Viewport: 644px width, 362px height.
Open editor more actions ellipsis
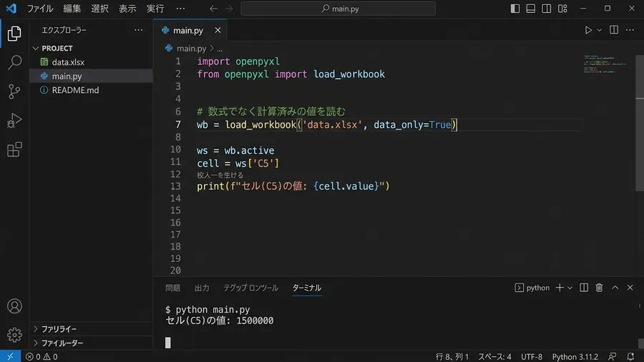coord(630,30)
